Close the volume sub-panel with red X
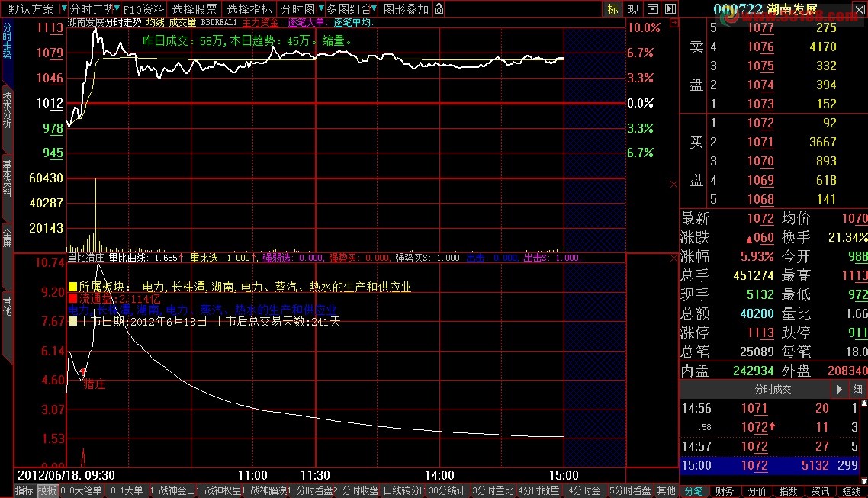The width and height of the screenshot is (868, 498). coord(674,185)
